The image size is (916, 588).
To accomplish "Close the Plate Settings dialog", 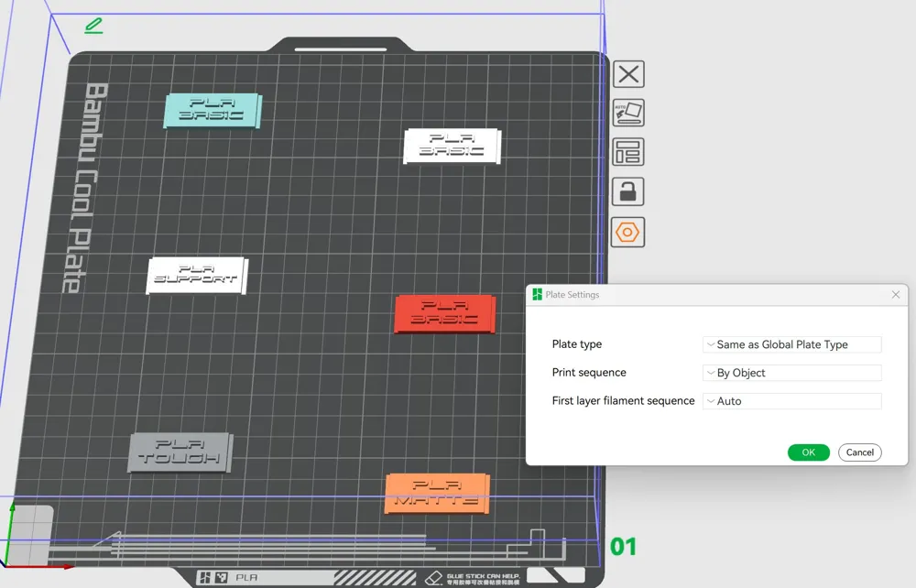I will click(896, 295).
